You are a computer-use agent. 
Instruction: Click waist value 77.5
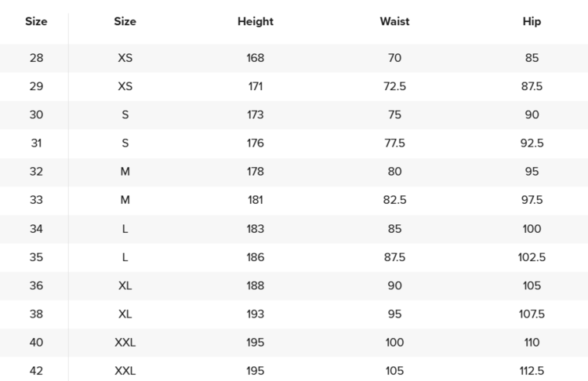[394, 143]
